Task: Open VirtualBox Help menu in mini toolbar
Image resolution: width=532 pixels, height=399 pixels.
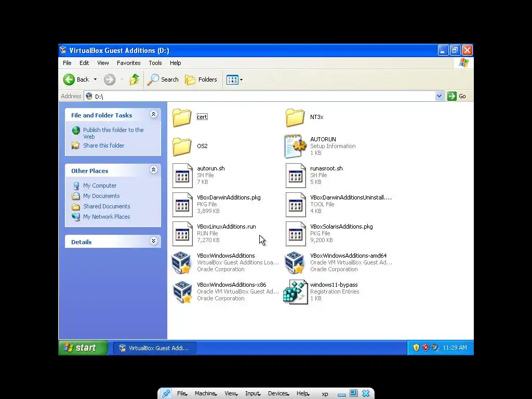Action: click(x=303, y=394)
